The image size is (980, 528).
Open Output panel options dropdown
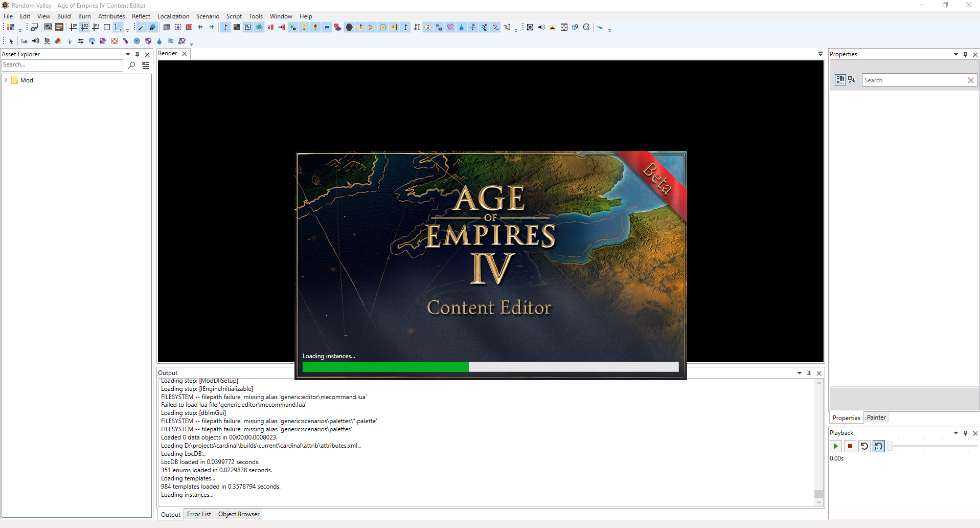point(800,373)
